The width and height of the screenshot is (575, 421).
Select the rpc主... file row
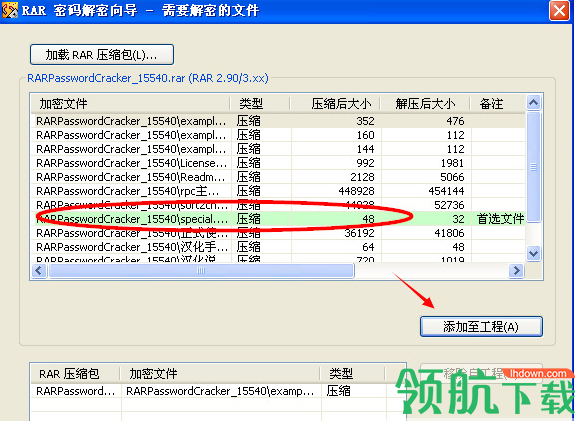278,191
